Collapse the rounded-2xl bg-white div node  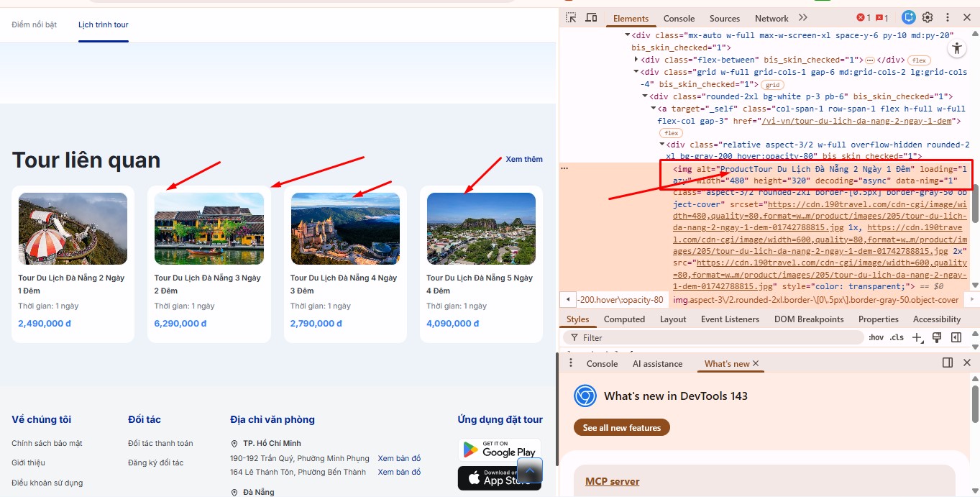(x=644, y=96)
